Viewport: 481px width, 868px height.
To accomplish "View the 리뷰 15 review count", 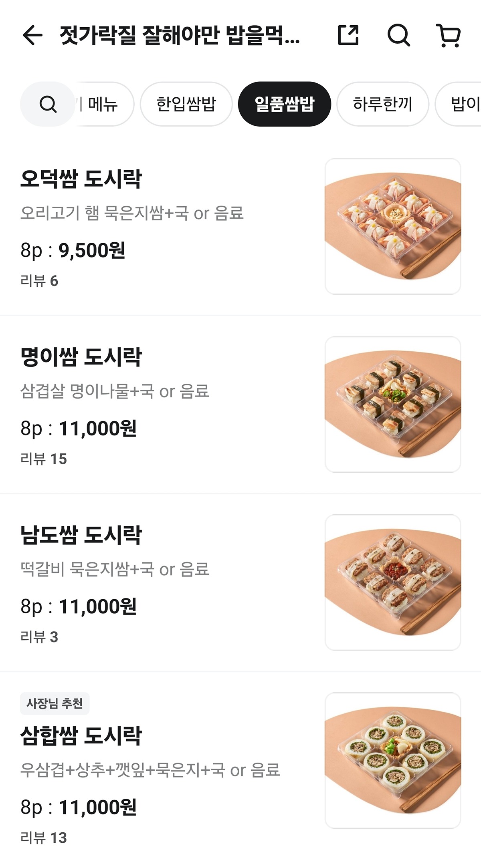I will coord(44,459).
